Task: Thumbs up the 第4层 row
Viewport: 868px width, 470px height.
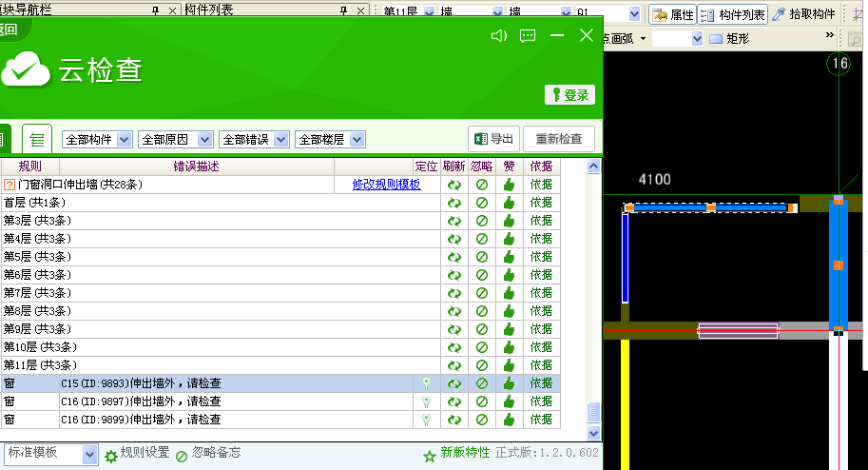Action: 509,239
